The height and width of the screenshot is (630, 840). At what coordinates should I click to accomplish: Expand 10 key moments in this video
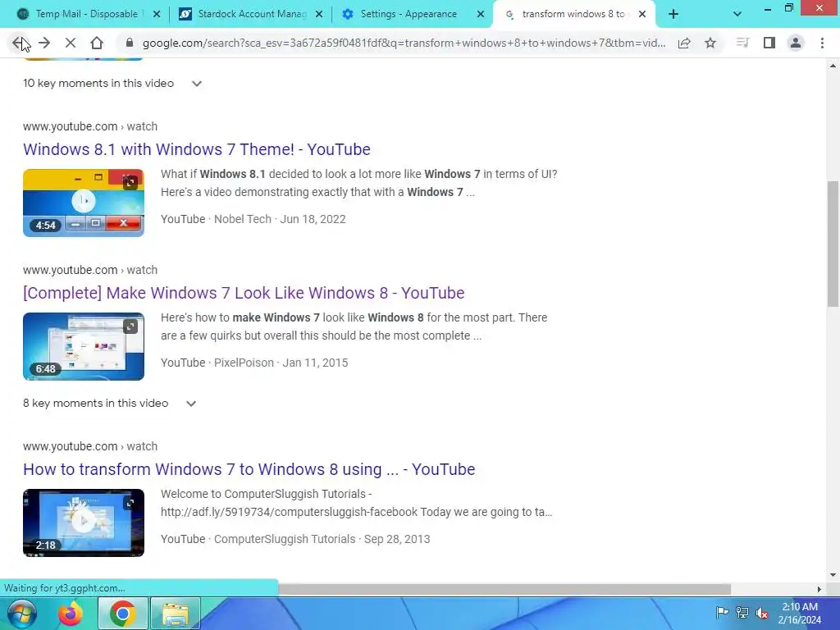(x=112, y=84)
